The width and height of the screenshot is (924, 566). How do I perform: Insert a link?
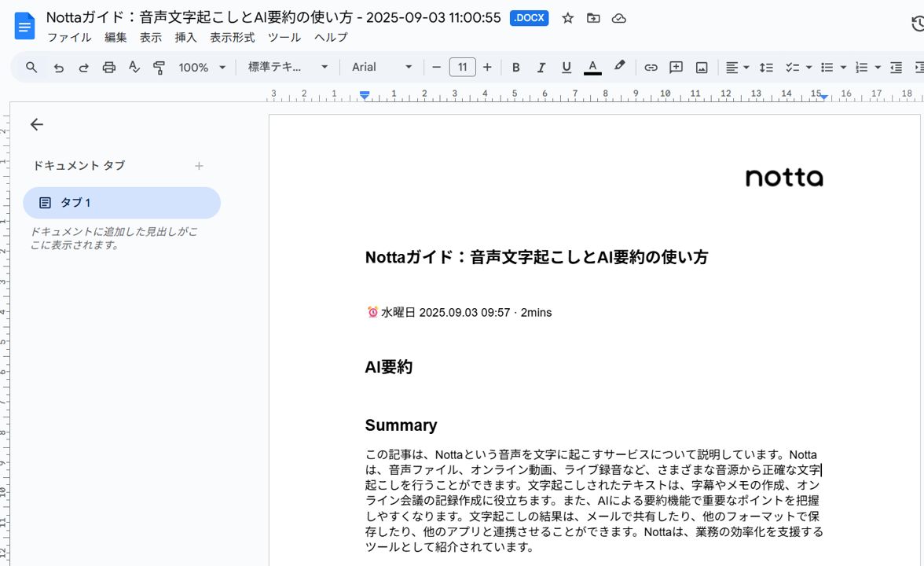(x=651, y=68)
